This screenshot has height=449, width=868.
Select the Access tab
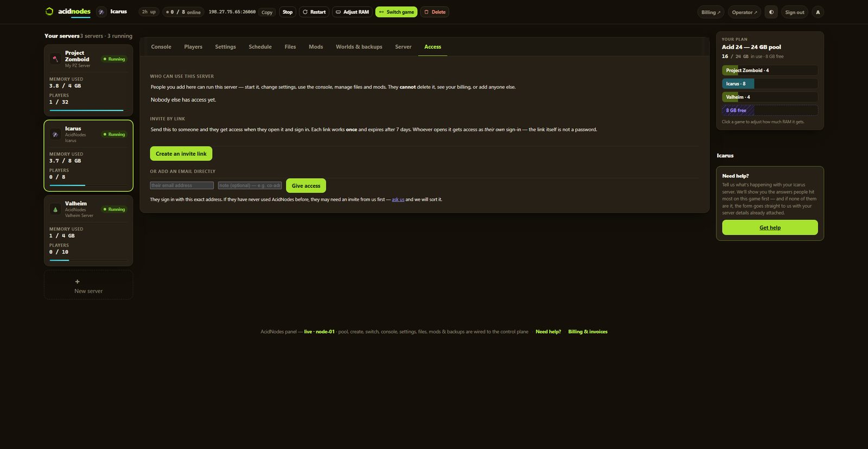[x=433, y=47]
